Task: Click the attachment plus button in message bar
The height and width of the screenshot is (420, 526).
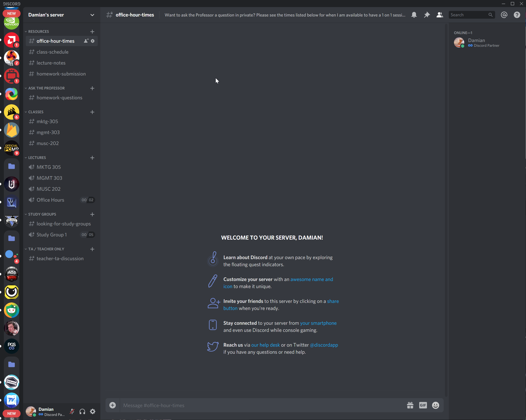Action: (113, 405)
